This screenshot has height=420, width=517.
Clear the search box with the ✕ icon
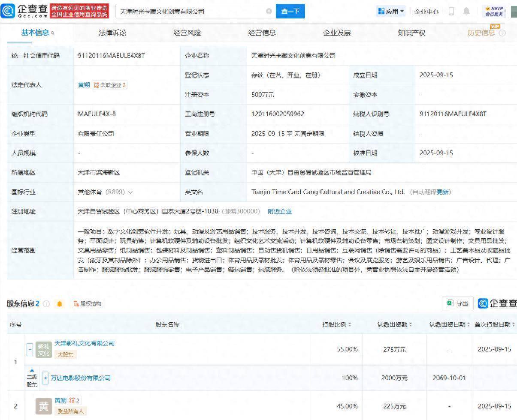pyautogui.click(x=269, y=12)
